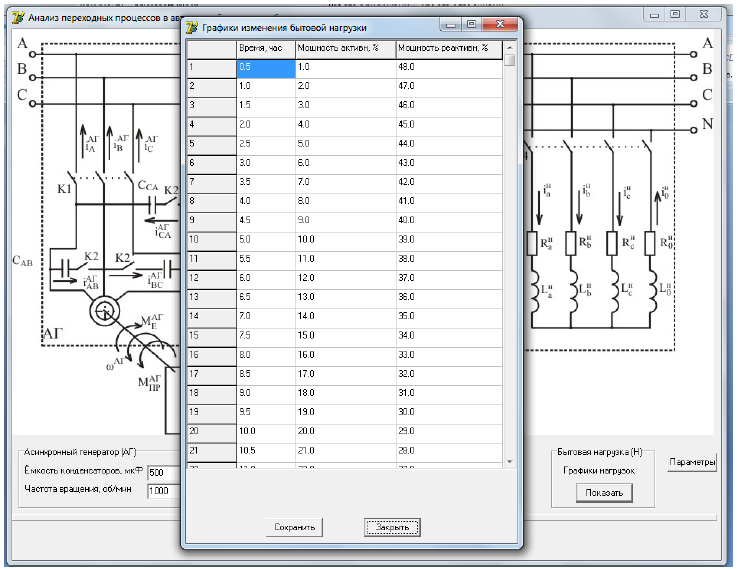Select the time cell 0.5 in row 1

[x=265, y=67]
